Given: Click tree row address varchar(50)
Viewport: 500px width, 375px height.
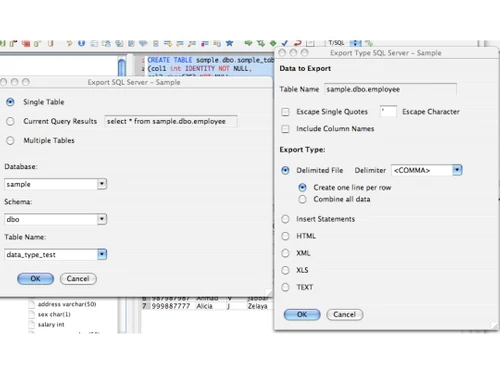Looking at the screenshot, I should tap(67, 304).
